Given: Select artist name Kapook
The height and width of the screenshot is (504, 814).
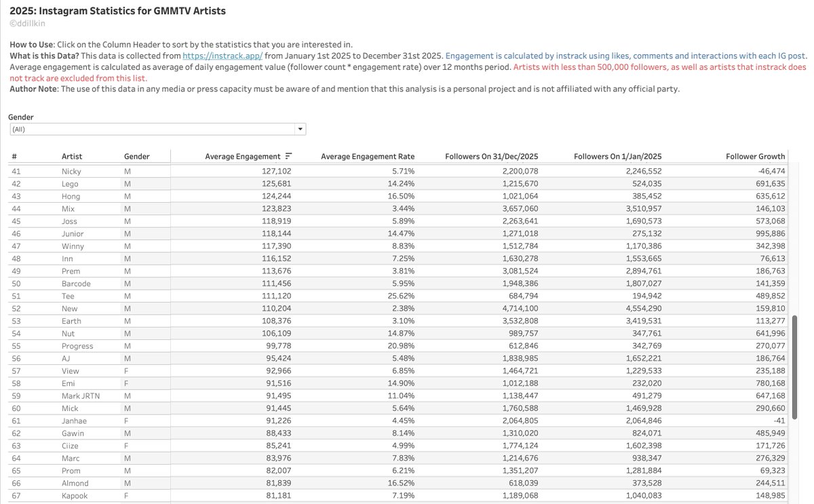Looking at the screenshot, I should [x=75, y=496].
